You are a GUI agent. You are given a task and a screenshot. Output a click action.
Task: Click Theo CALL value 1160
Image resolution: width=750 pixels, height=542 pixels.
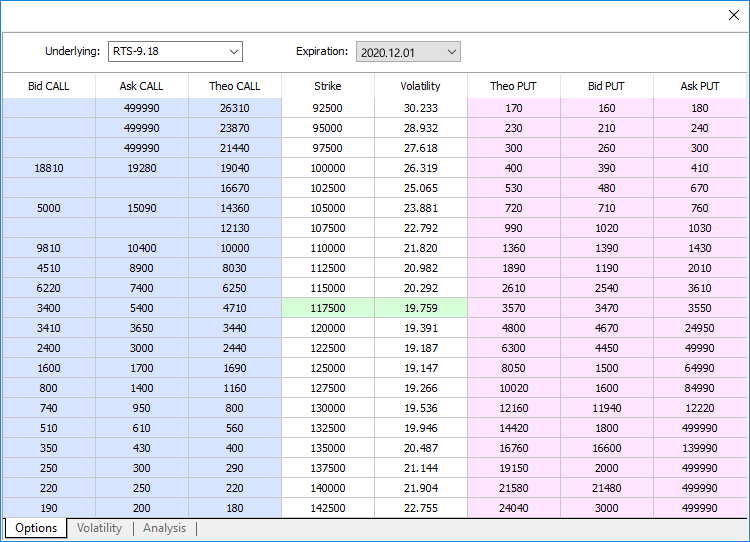(234, 388)
